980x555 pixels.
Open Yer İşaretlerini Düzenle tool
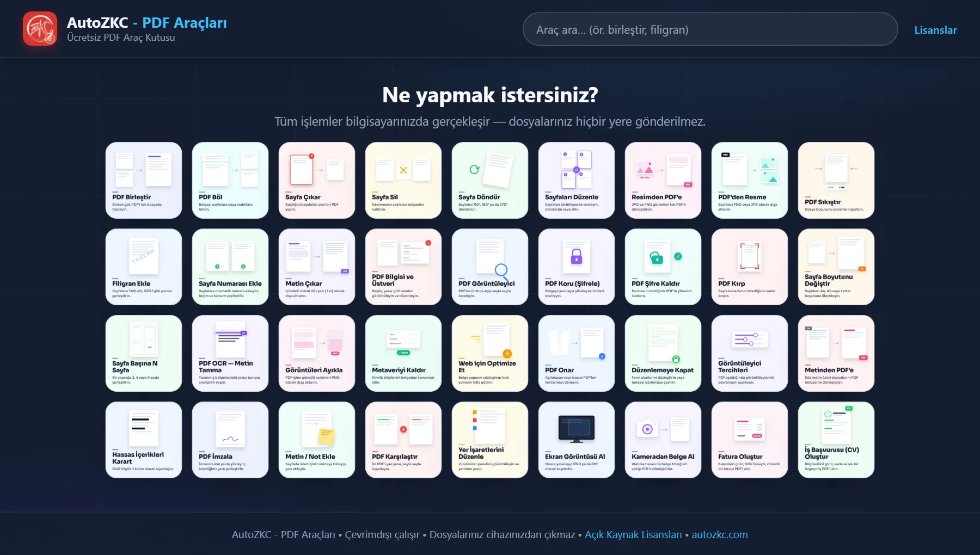(490, 440)
